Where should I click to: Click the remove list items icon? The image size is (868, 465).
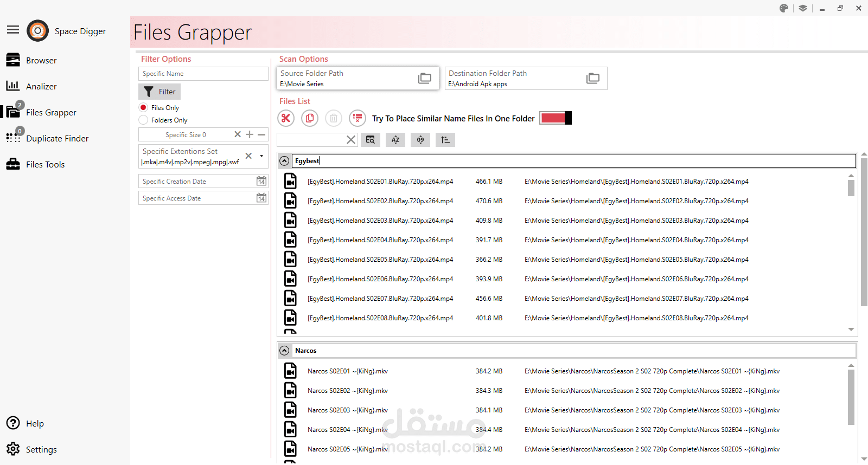pyautogui.click(x=358, y=118)
